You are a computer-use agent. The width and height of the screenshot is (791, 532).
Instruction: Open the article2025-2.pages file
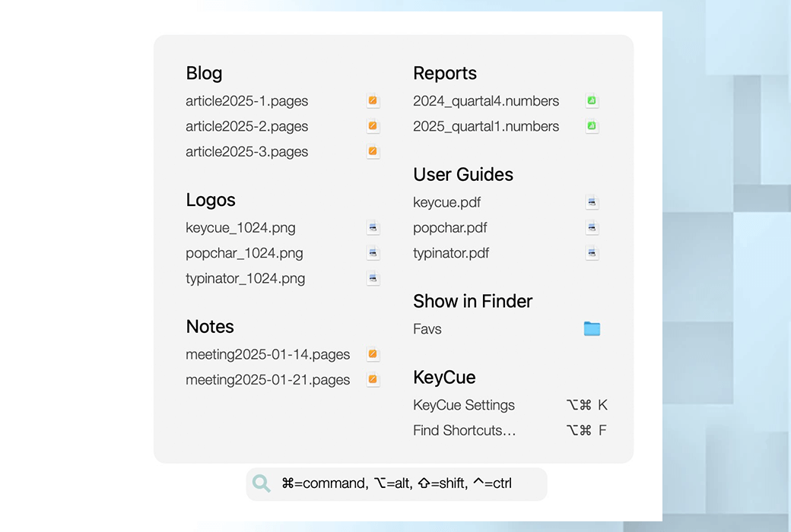tap(246, 126)
